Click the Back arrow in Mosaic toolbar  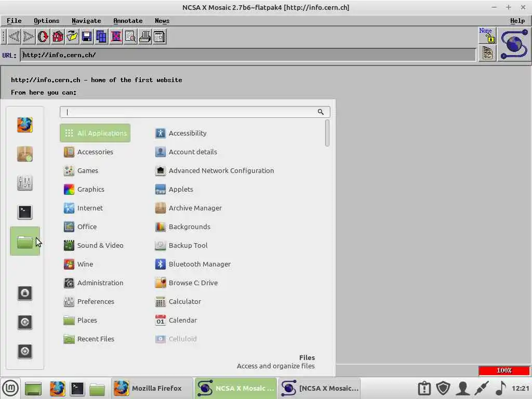click(x=14, y=36)
